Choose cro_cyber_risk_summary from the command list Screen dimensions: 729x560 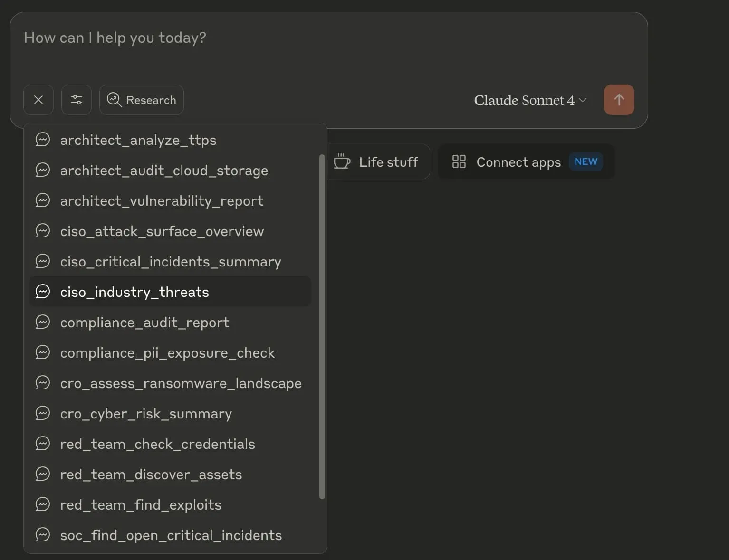pyautogui.click(x=146, y=414)
